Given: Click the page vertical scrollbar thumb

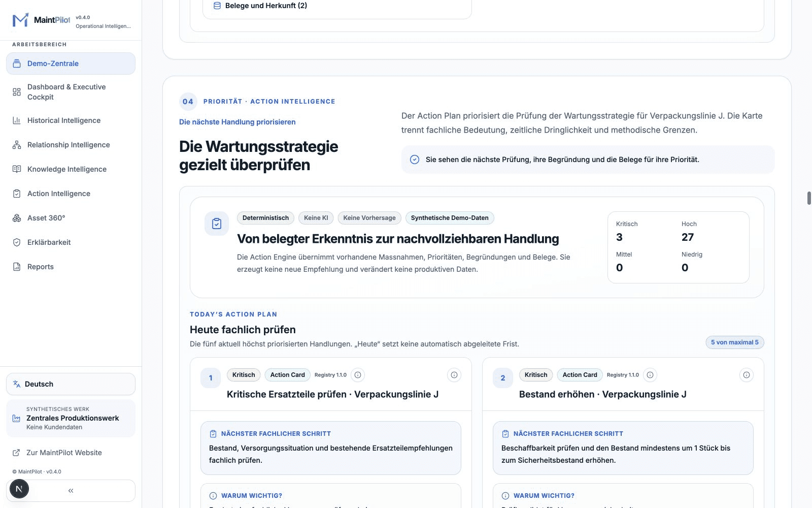Looking at the screenshot, I should click(x=809, y=198).
